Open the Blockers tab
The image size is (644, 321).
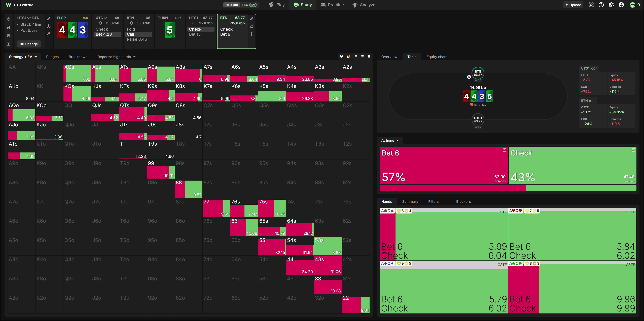tap(463, 201)
